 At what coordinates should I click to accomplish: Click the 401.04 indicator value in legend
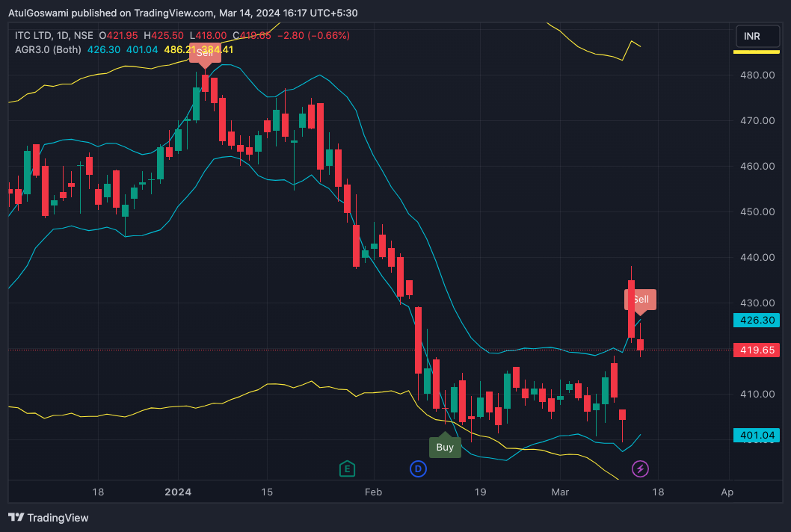(x=142, y=49)
